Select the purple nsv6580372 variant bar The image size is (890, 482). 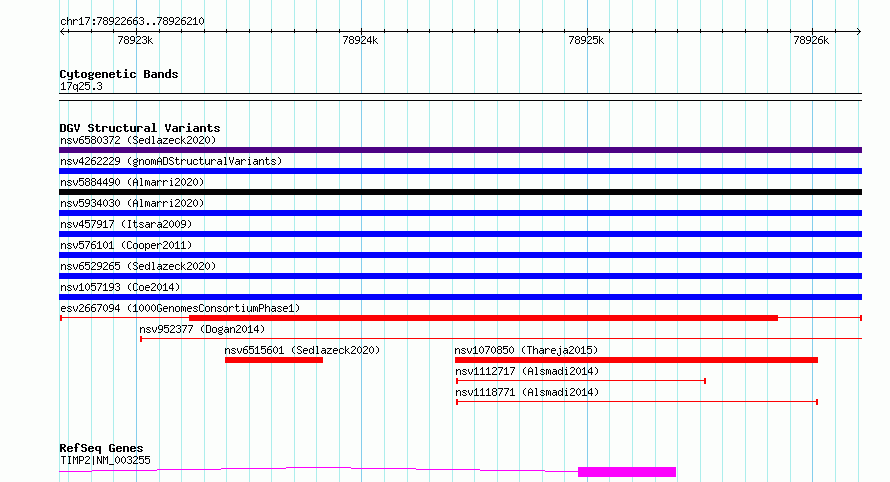[x=460, y=150]
